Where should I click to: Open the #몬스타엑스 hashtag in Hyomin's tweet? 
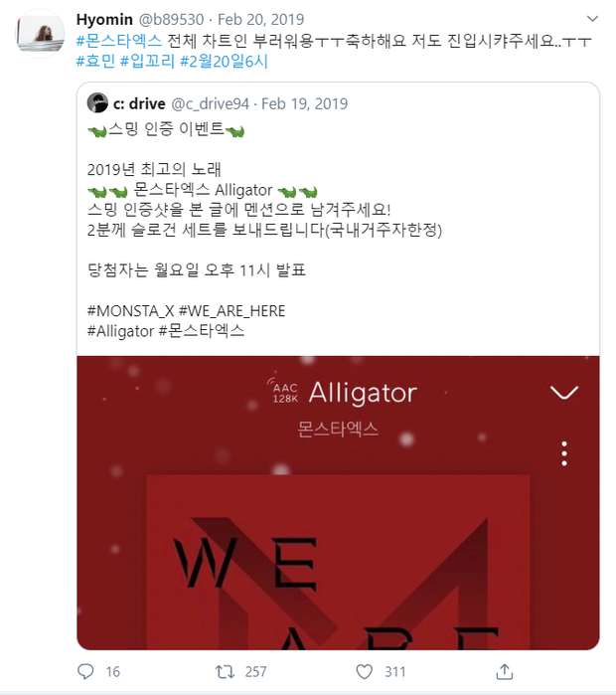pos(118,41)
